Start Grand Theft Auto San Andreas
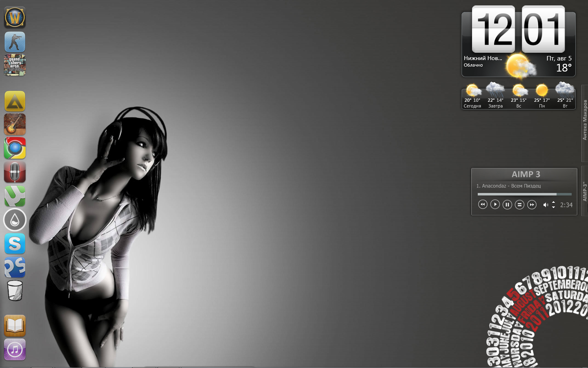The width and height of the screenshot is (588, 368). tap(15, 65)
